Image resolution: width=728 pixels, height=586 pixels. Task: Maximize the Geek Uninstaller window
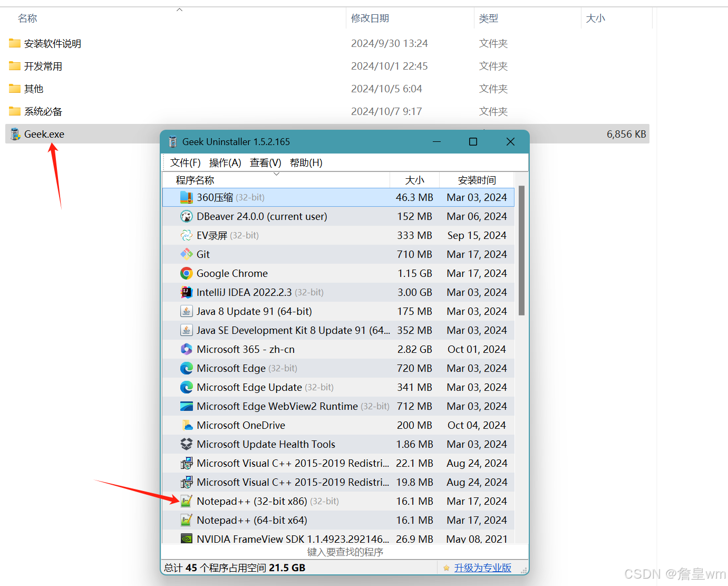coord(473,142)
